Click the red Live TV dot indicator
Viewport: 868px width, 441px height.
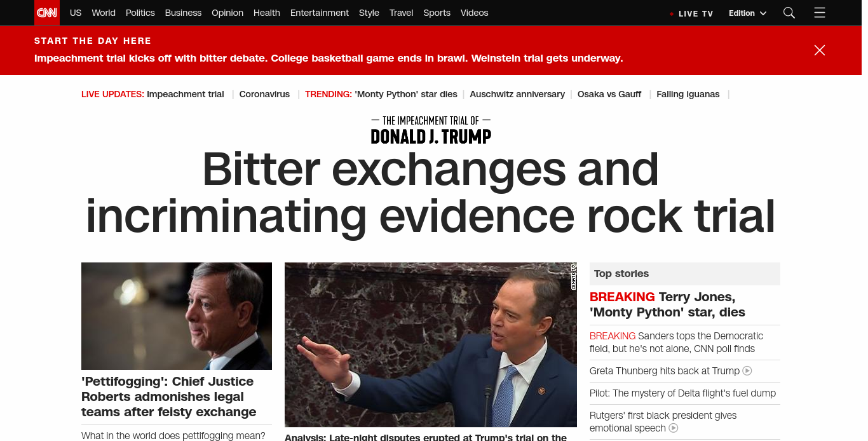point(672,14)
